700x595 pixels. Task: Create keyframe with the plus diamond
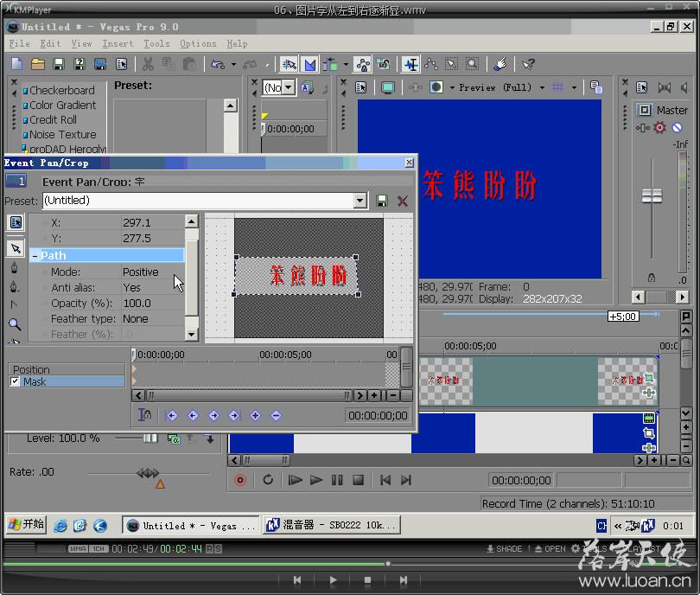coord(255,416)
